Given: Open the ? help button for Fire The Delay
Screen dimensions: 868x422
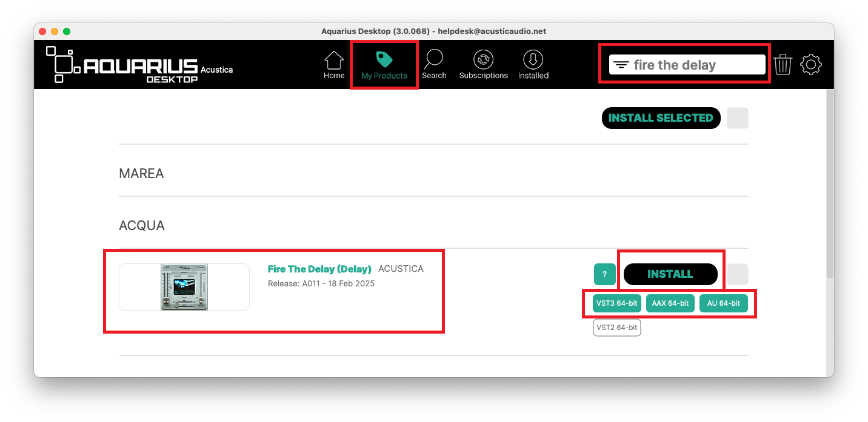Looking at the screenshot, I should click(604, 274).
